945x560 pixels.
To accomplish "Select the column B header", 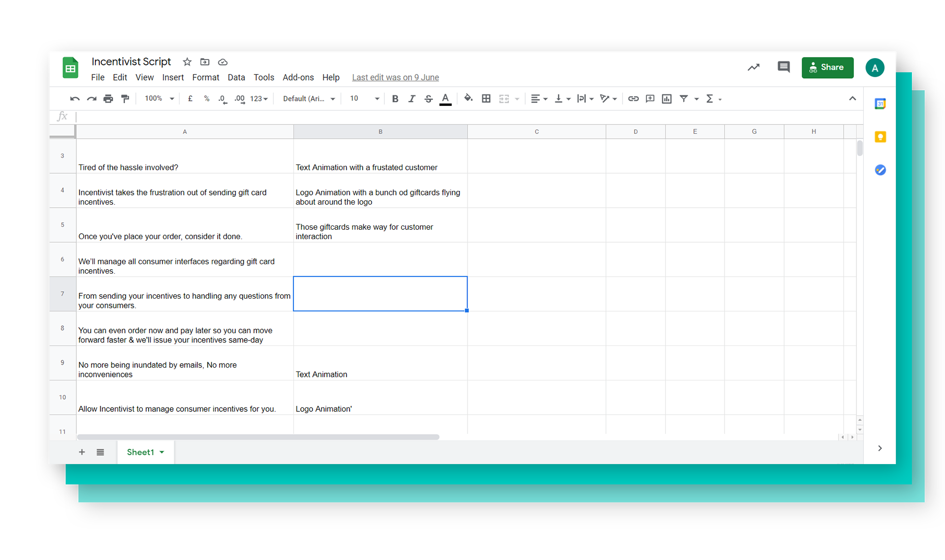I will [380, 132].
